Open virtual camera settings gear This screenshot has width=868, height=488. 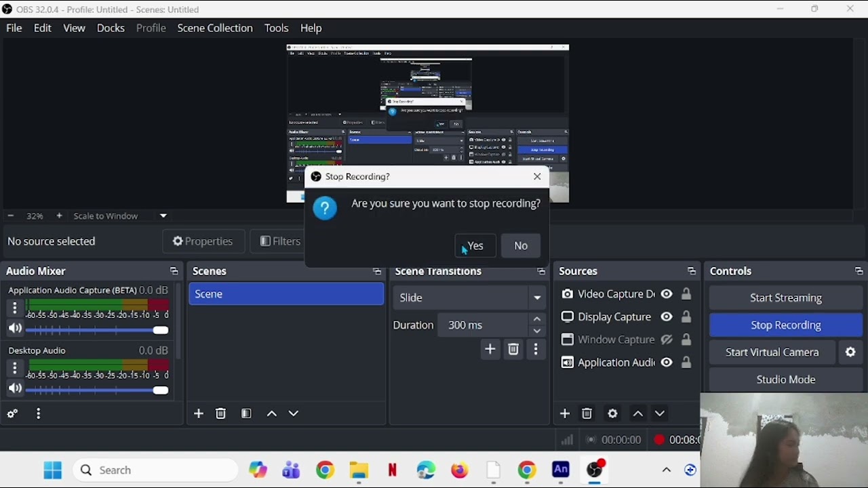(850, 352)
